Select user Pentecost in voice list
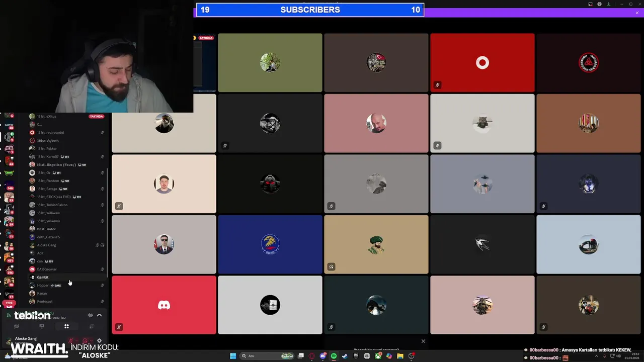 tap(67, 301)
